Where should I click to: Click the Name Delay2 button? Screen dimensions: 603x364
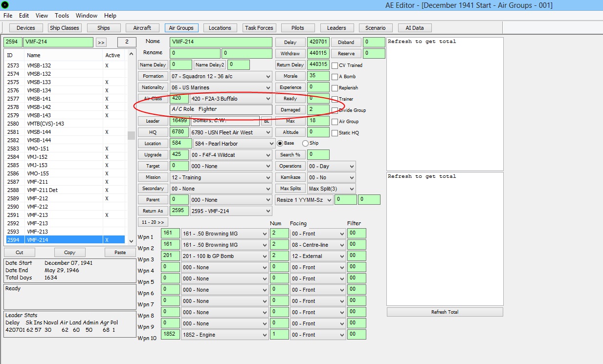(209, 65)
